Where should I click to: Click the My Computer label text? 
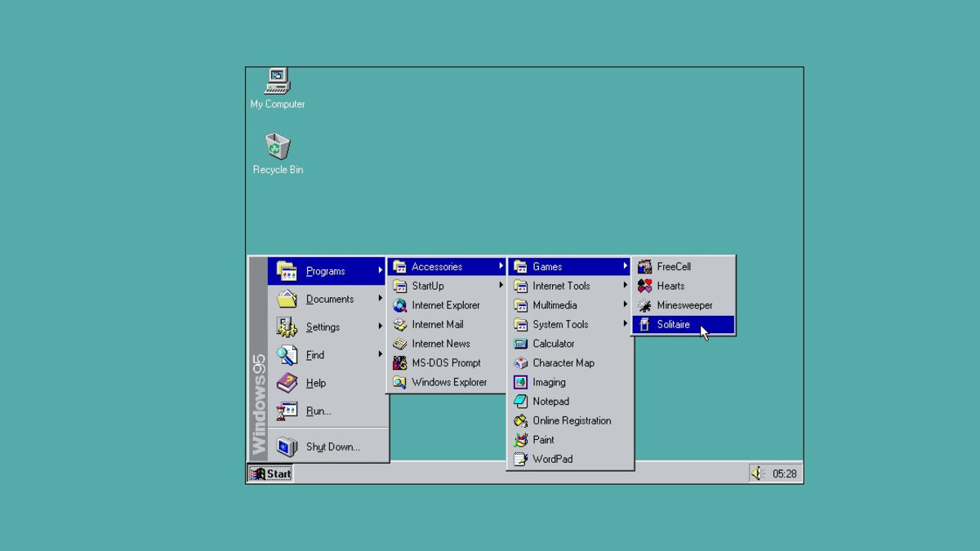[x=278, y=104]
